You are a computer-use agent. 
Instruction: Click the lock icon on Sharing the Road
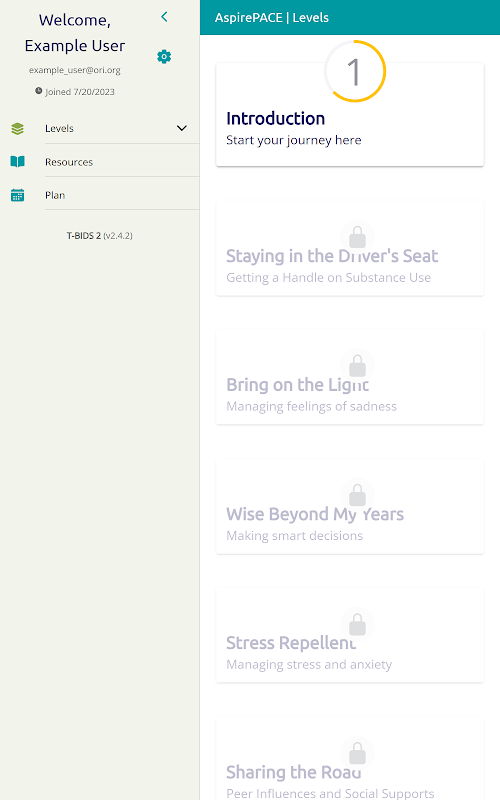[x=357, y=753]
